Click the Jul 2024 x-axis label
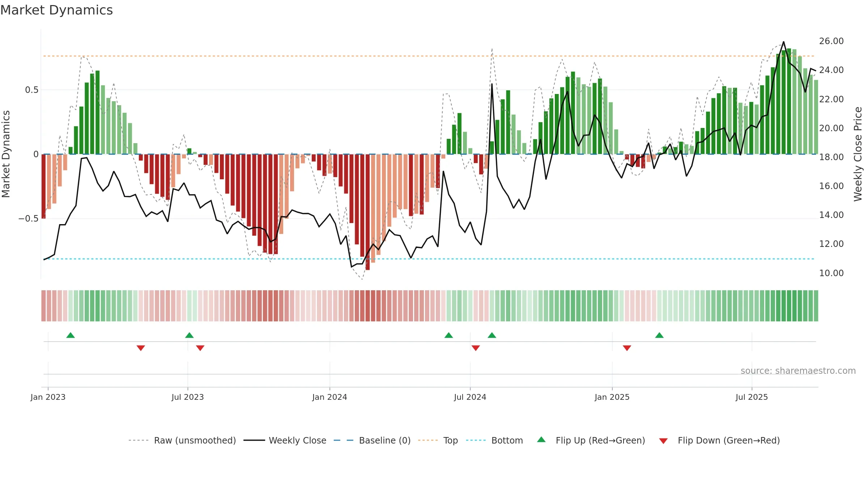 click(x=470, y=397)
